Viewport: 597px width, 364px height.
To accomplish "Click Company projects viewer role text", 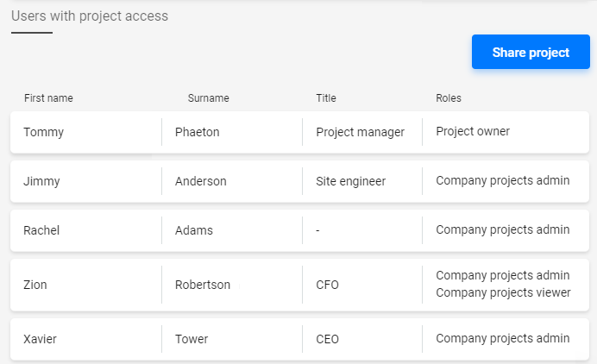I will pyautogui.click(x=503, y=292).
